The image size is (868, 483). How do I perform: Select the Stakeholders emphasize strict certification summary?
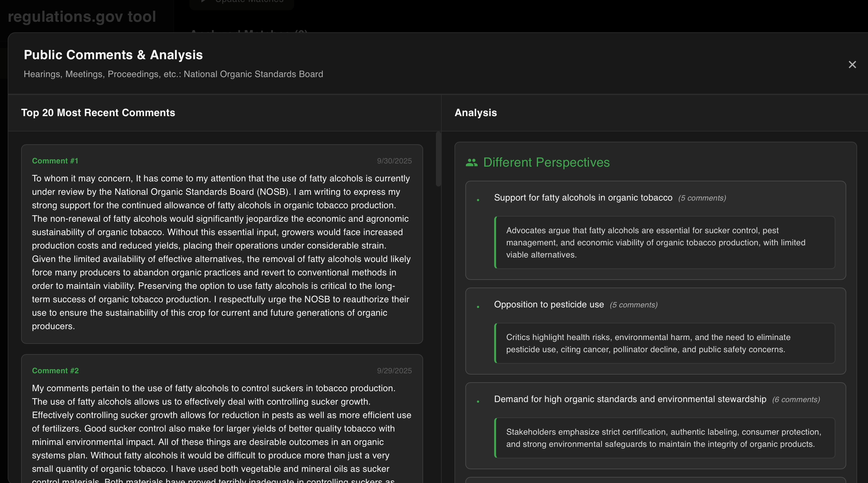664,438
